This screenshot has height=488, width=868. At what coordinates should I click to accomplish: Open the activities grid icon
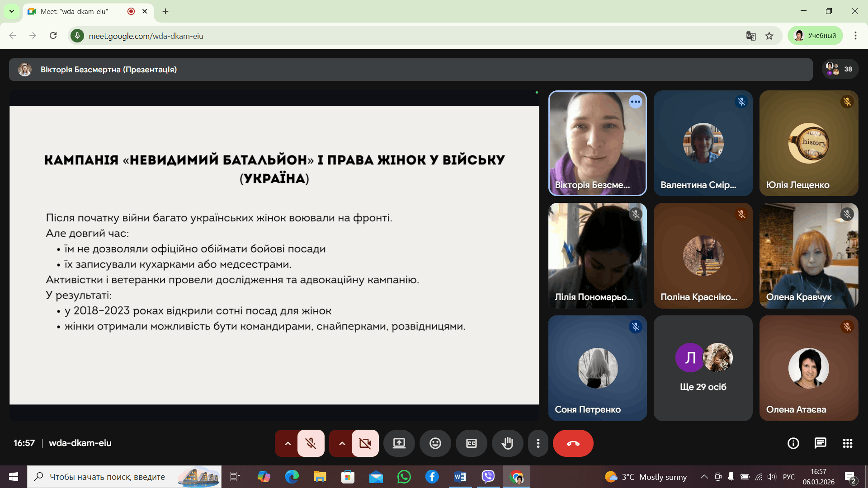pos(847,443)
